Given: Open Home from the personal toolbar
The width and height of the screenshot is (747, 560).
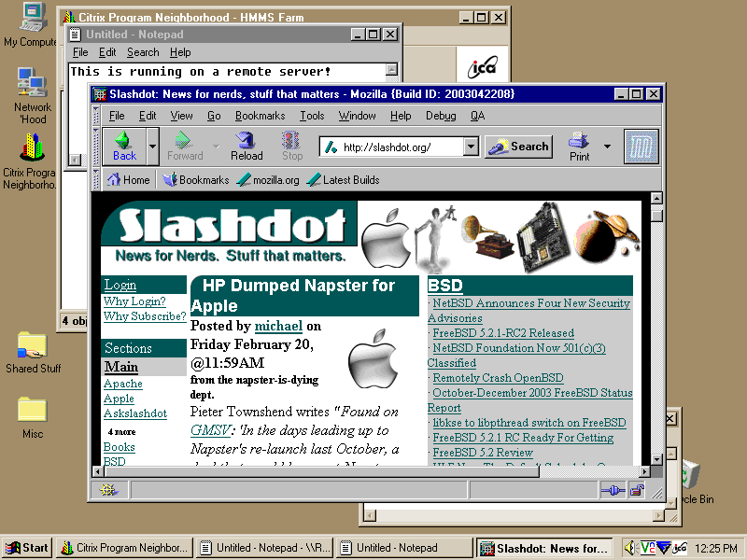Looking at the screenshot, I should (x=129, y=180).
